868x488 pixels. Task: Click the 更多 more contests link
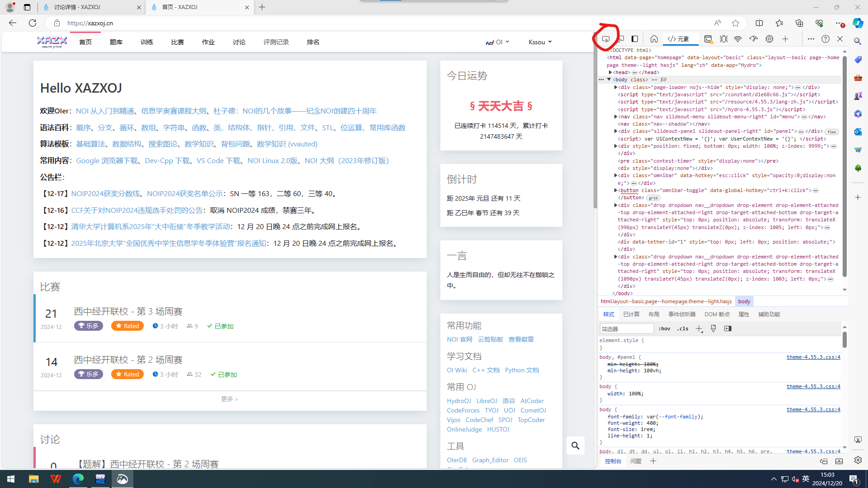tap(229, 399)
